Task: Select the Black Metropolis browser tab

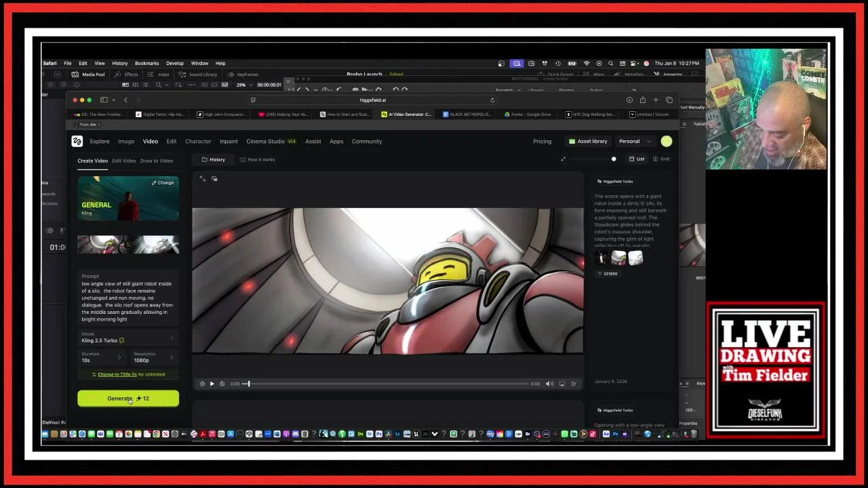Action: (x=467, y=115)
